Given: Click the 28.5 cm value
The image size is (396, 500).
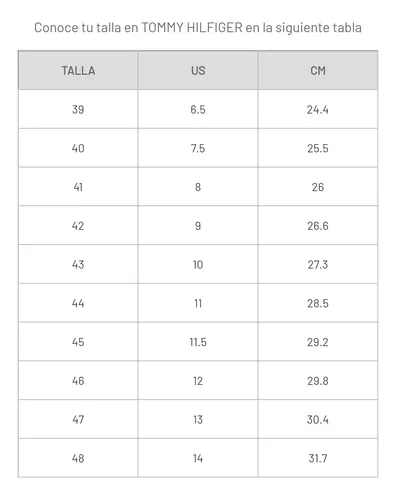Looking at the screenshot, I should point(318,303).
